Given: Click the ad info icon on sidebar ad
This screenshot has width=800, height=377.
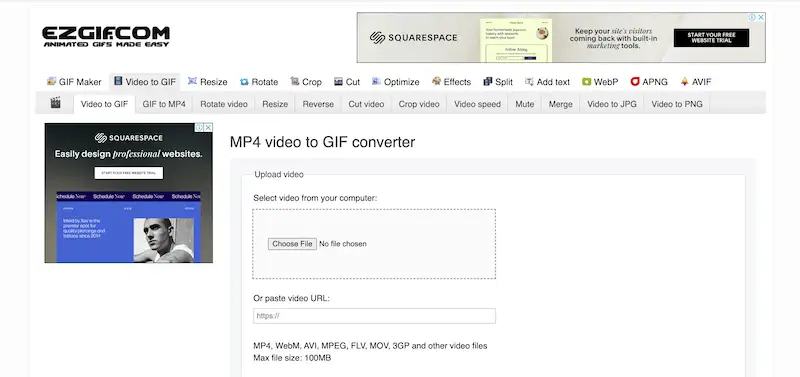Looking at the screenshot, I should (199, 128).
